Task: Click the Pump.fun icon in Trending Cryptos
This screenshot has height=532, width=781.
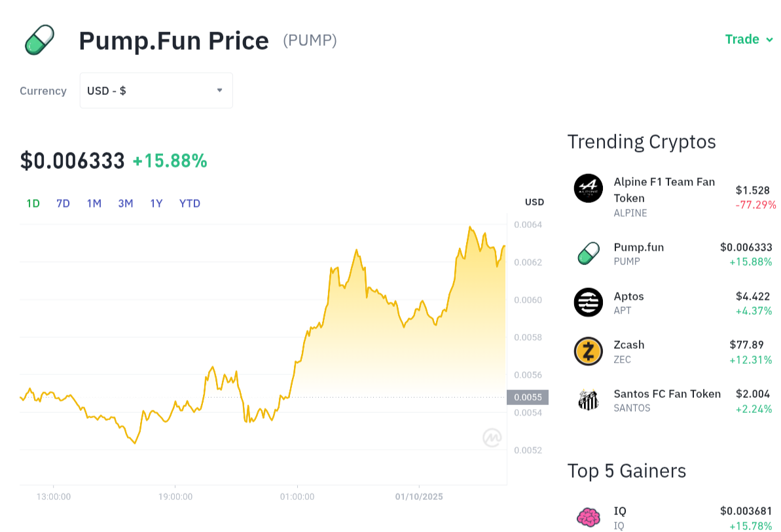Action: tap(588, 253)
